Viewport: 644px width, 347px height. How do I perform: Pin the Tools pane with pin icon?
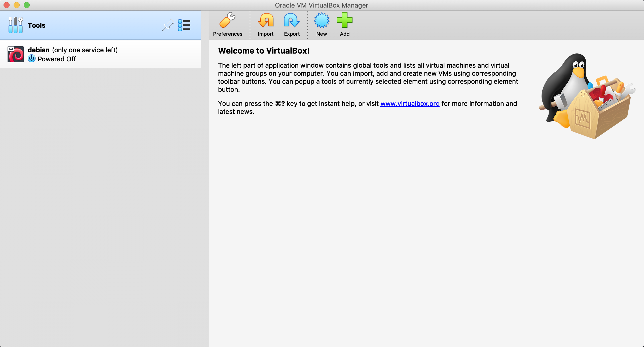pyautogui.click(x=168, y=25)
